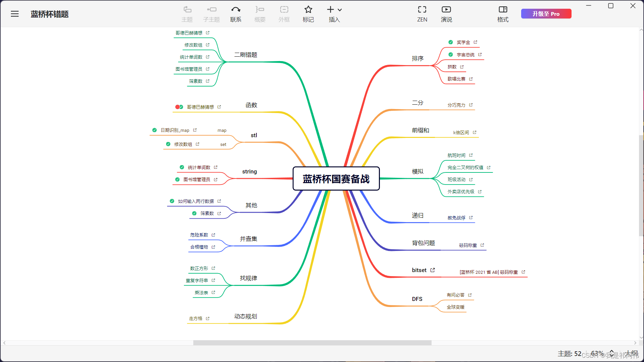Open link icon next to 外卖店优先级

(x=480, y=192)
